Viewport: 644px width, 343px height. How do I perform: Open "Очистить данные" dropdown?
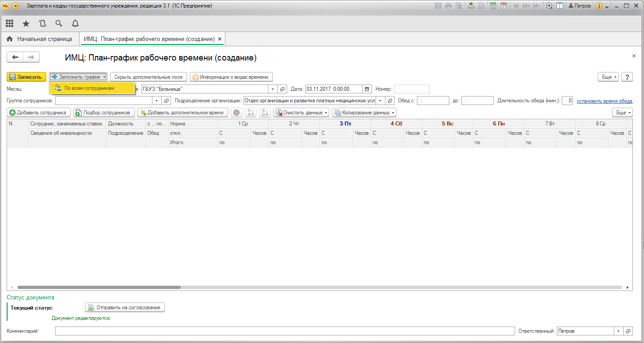click(x=301, y=113)
